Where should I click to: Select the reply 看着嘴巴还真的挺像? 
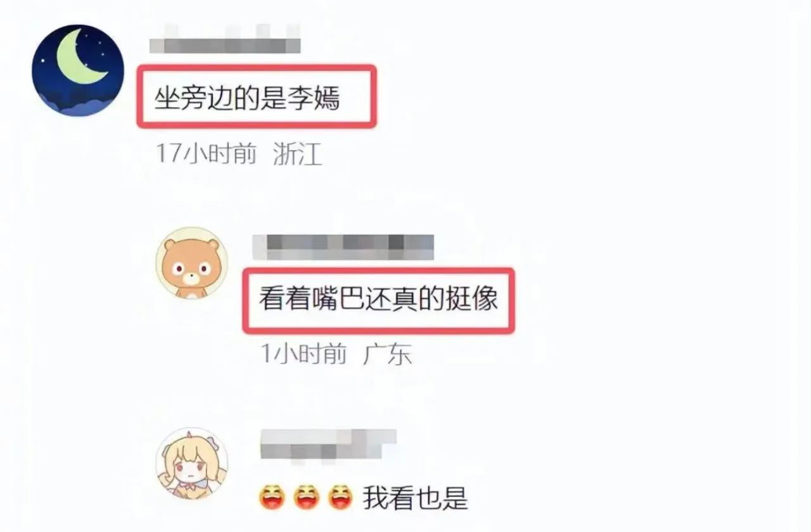pos(378,300)
